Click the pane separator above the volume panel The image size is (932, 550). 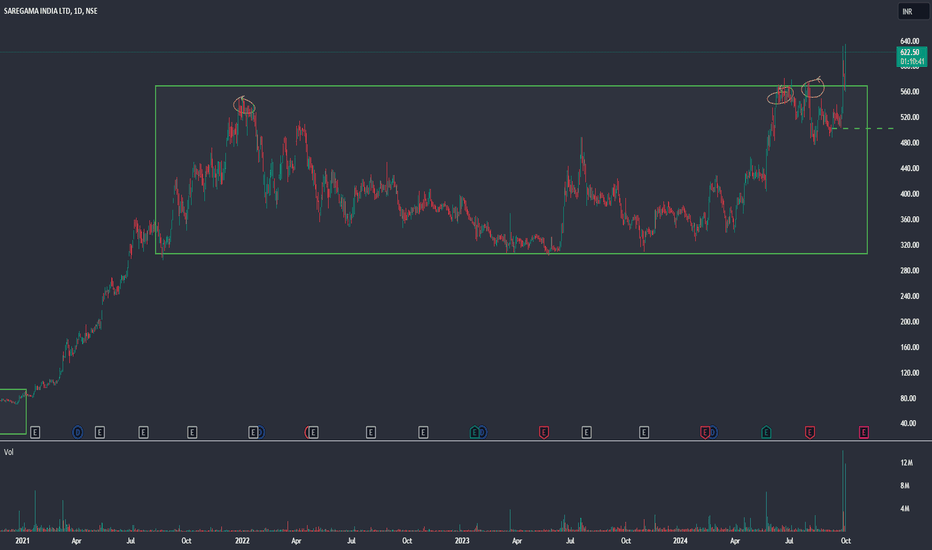tap(466, 441)
